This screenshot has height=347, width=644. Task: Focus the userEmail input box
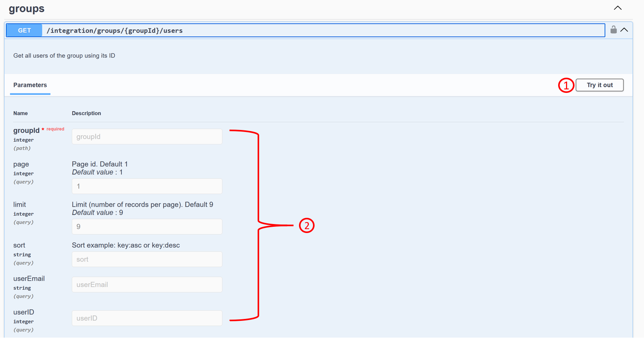pos(147,285)
